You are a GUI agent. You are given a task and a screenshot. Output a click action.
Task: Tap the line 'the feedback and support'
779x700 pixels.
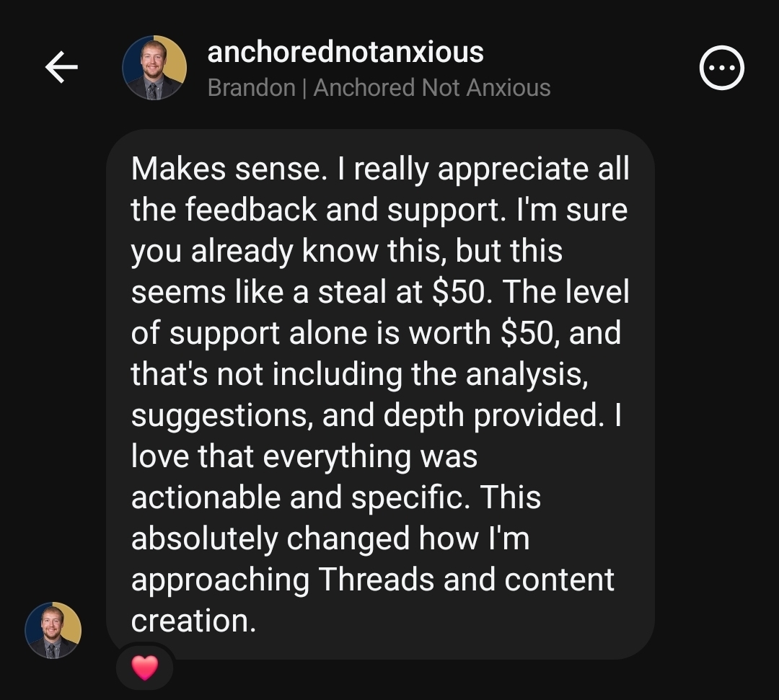click(315, 210)
